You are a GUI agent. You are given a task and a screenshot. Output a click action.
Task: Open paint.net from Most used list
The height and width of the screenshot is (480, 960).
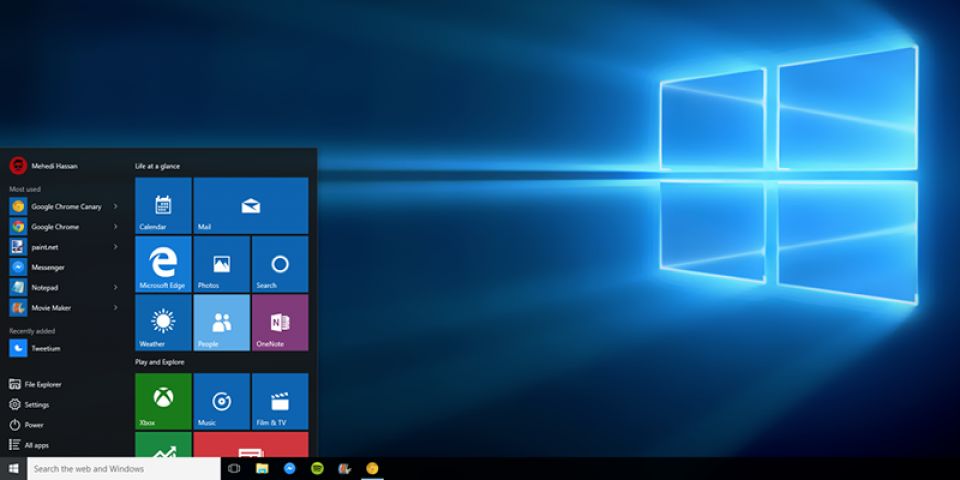point(64,247)
